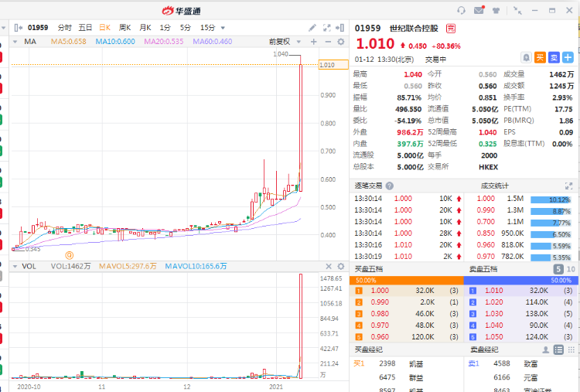580x392 pixels.
Task: Expand the VOL indicator dropdown
Action: pyautogui.click(x=15, y=266)
